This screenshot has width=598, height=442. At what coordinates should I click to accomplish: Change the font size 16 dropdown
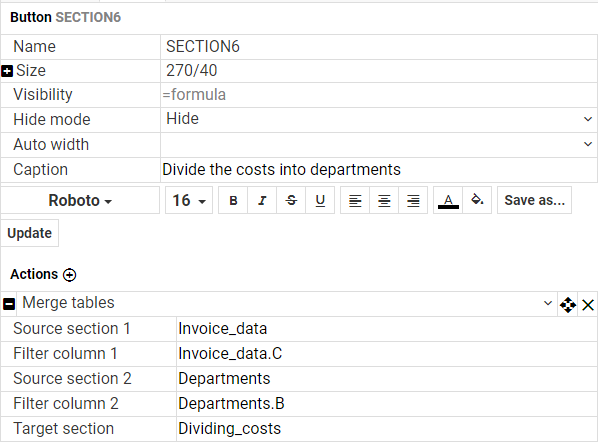(x=189, y=200)
